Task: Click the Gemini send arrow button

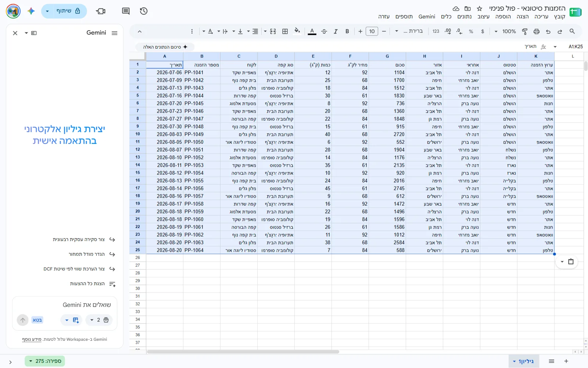Action: [23, 320]
